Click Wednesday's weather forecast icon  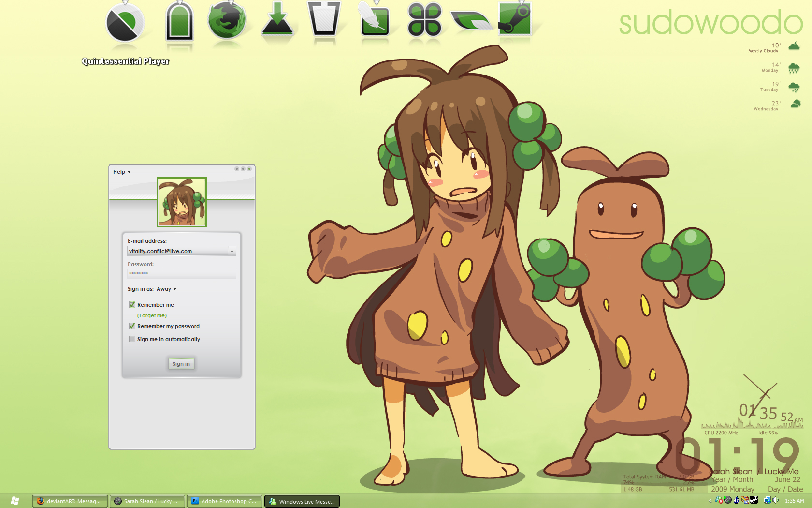pos(795,104)
